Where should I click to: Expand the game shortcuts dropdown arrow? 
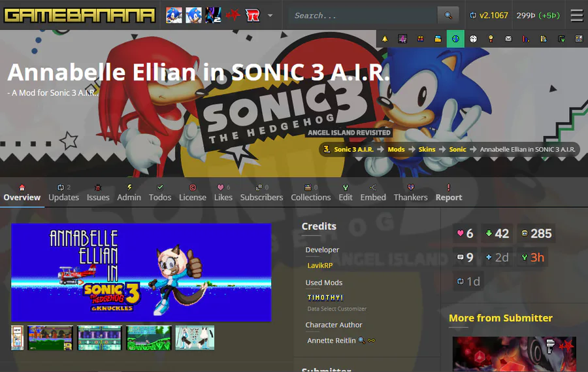tap(270, 16)
